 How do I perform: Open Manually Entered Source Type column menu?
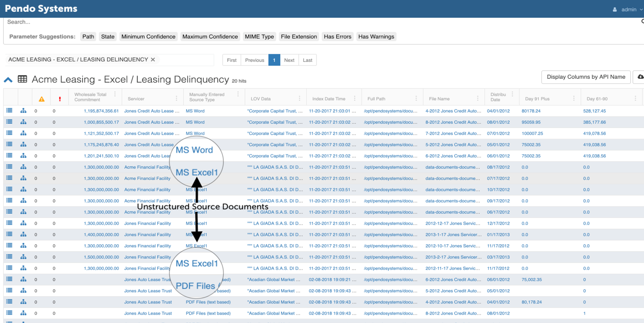coord(238,94)
